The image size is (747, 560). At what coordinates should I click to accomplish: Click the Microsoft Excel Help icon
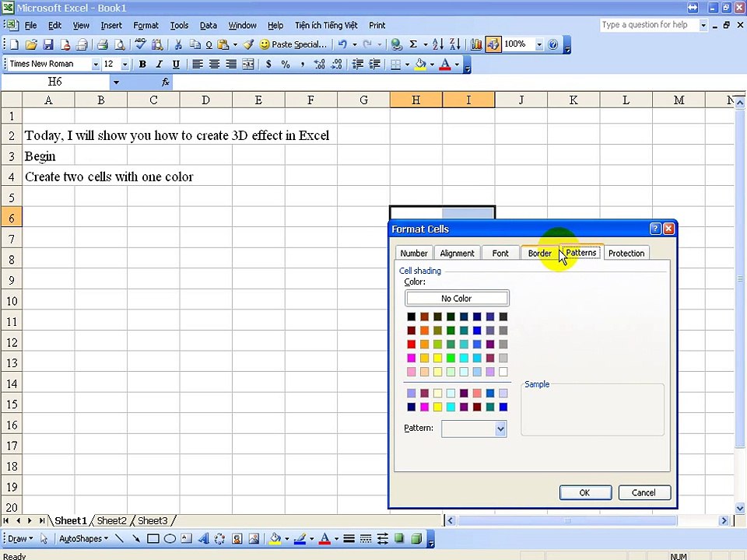(553, 45)
